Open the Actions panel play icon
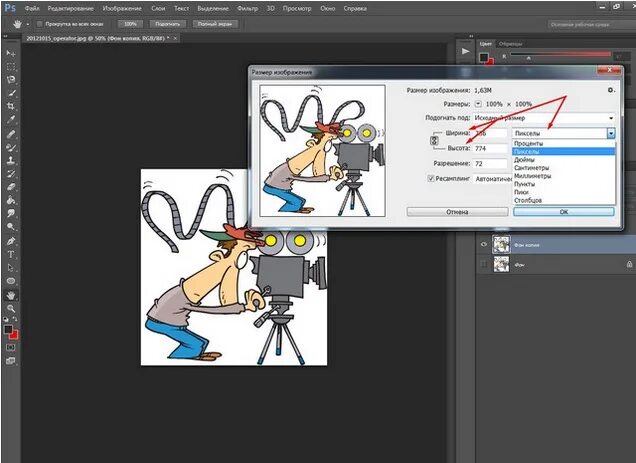Image resolution: width=636 pixels, height=463 pixels. point(465,51)
